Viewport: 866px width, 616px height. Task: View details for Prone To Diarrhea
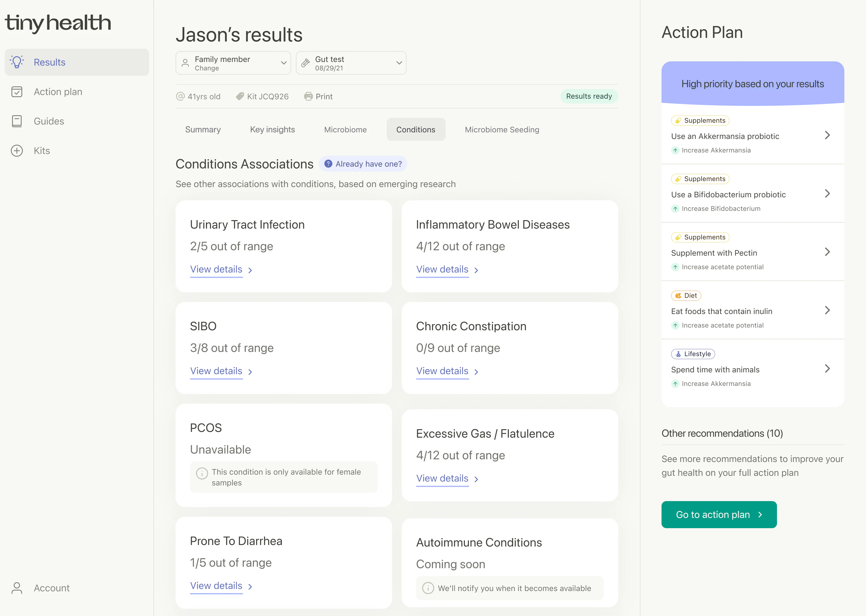tap(221, 586)
